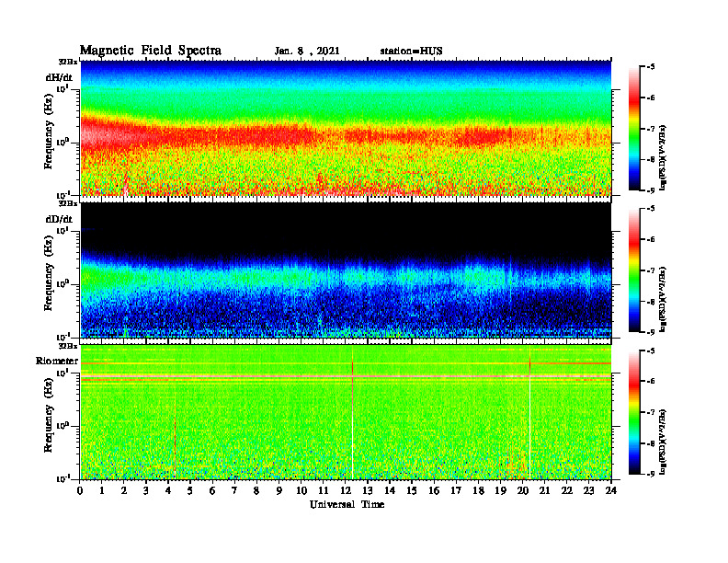This screenshot has width=728, height=563.
Task: Click the -8 value on the Riometer color bar
Action: coord(651,443)
